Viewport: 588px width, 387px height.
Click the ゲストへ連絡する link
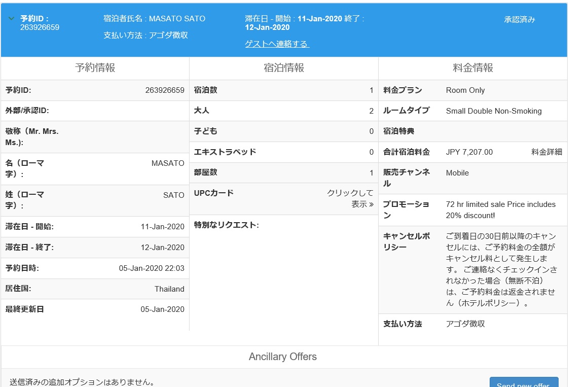click(x=277, y=44)
